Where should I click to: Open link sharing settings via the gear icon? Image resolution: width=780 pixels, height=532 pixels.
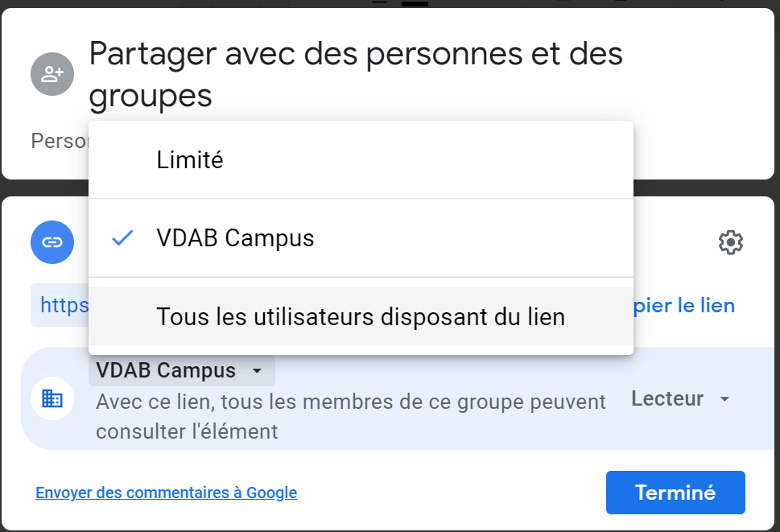731,242
